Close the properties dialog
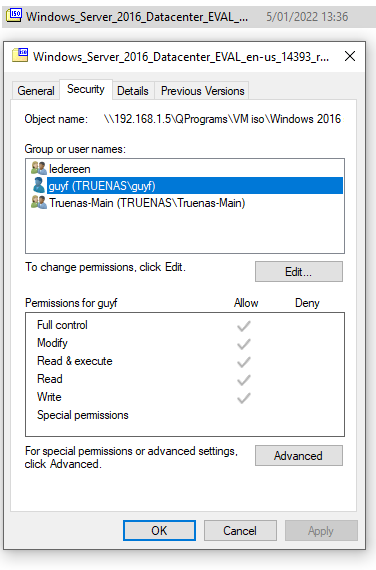 point(350,56)
